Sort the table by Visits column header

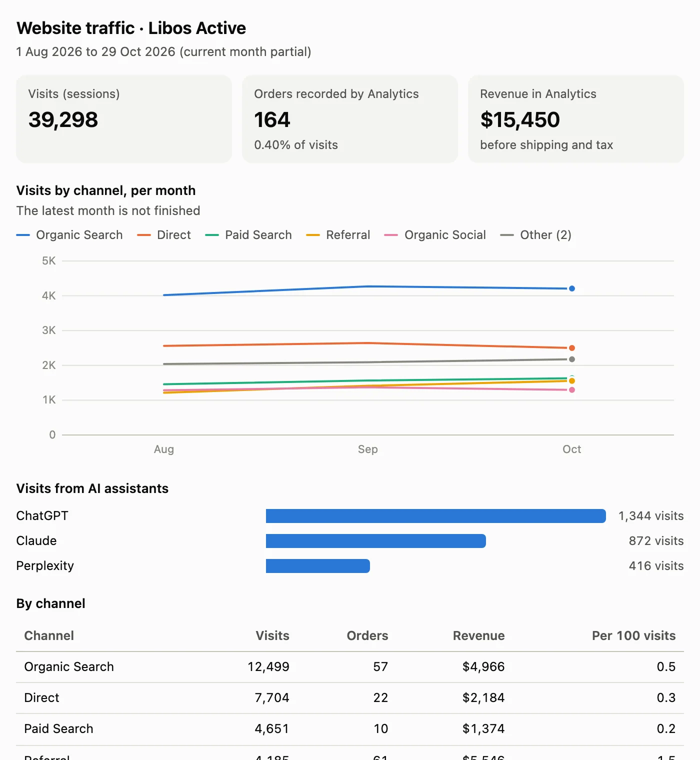(272, 635)
